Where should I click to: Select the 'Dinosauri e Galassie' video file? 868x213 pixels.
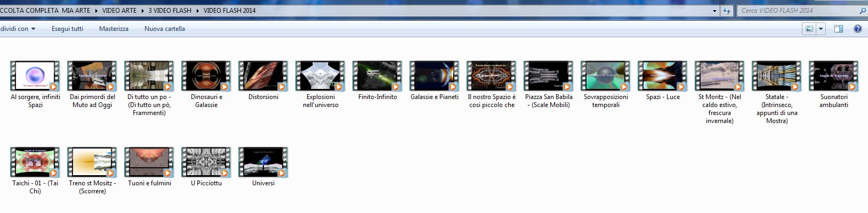[x=206, y=76]
